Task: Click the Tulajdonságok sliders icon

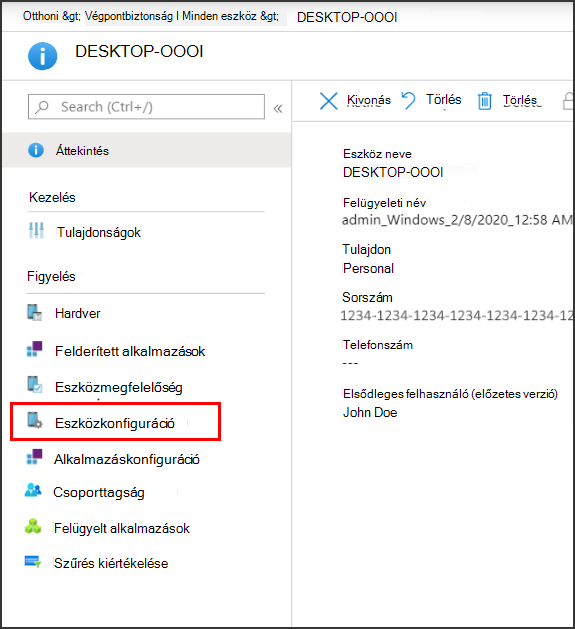Action: pyautogui.click(x=36, y=231)
